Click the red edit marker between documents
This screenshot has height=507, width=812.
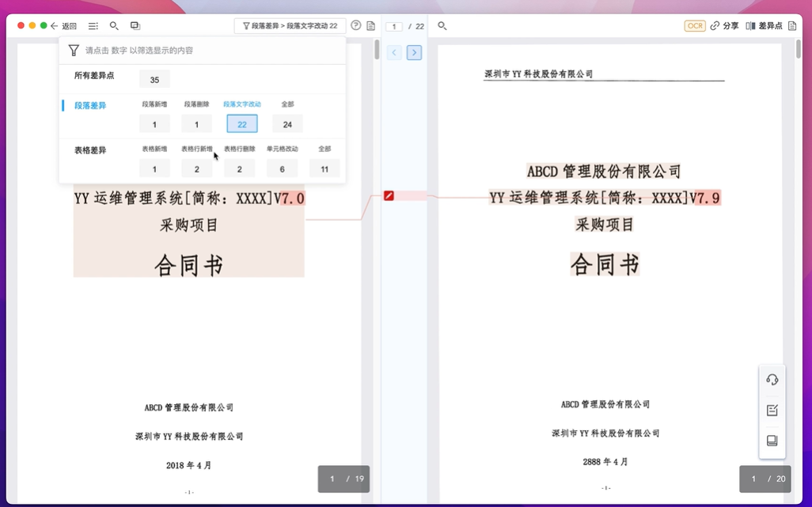tap(389, 195)
